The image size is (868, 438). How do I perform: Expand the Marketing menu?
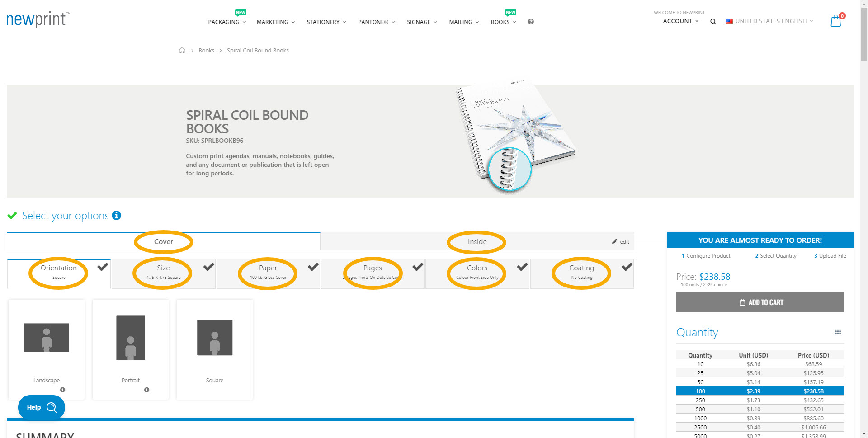point(276,22)
